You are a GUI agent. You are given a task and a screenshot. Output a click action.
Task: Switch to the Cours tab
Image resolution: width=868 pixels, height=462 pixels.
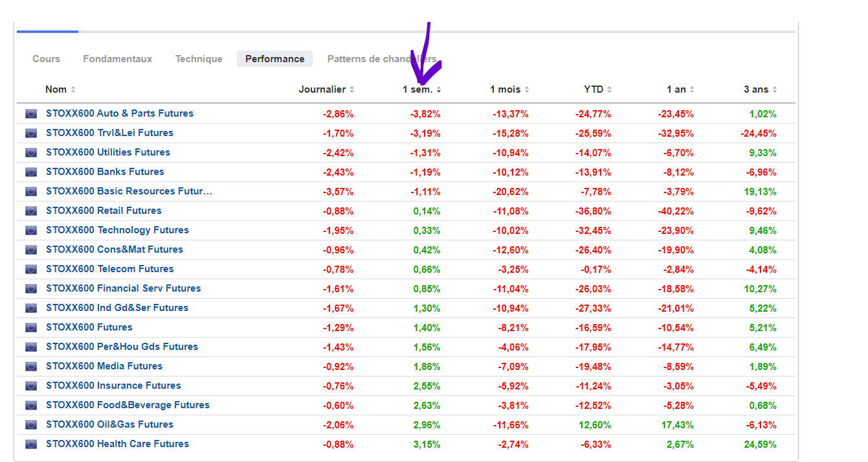(46, 59)
